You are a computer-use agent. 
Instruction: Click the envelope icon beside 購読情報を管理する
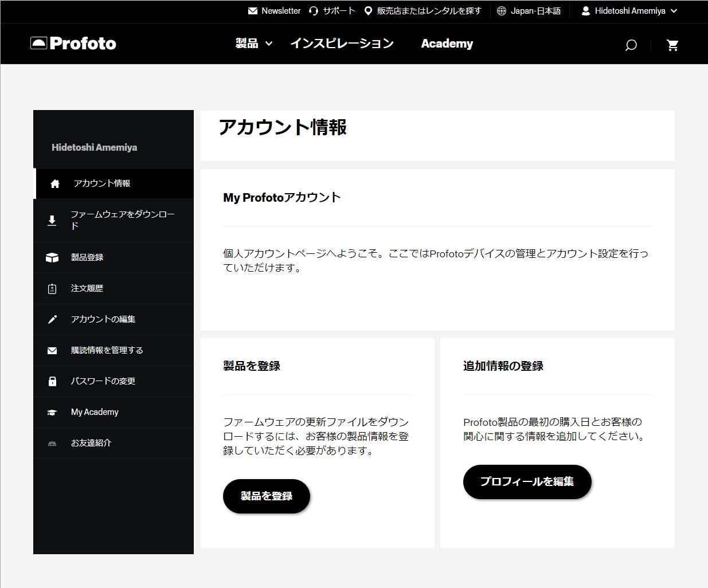pos(52,351)
